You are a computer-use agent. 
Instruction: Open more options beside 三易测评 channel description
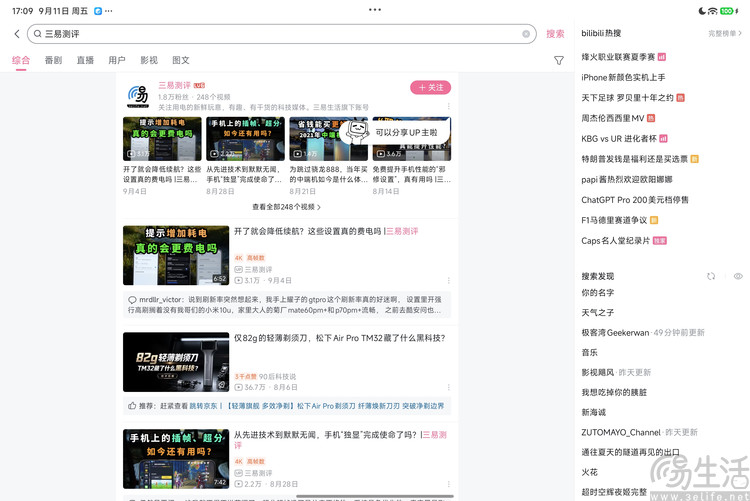[x=449, y=106]
